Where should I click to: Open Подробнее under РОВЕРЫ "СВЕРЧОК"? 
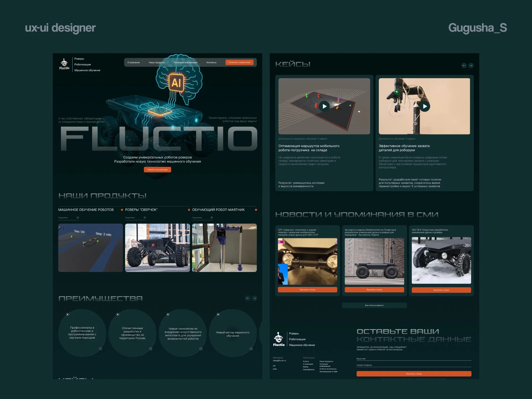pyautogui.click(x=130, y=218)
